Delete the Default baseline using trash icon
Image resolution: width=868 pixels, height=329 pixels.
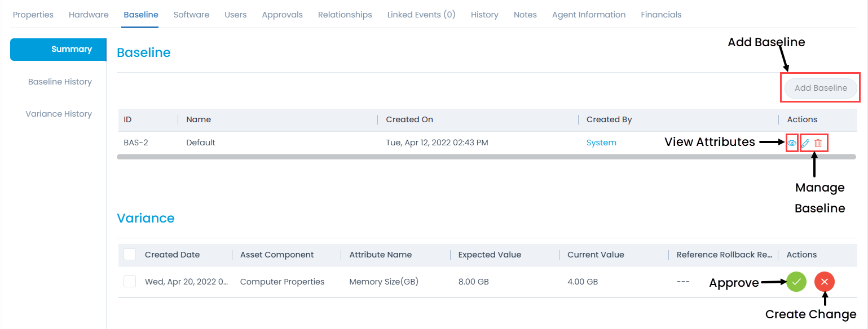[x=818, y=143]
